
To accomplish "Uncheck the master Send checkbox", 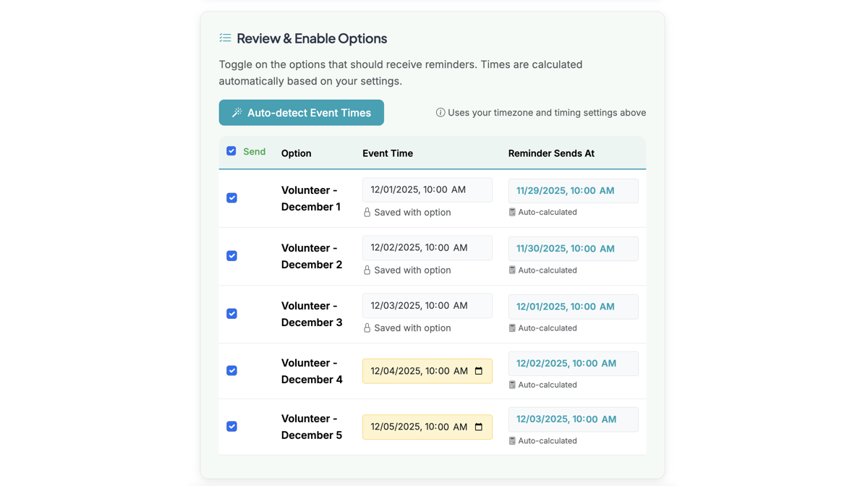I will (231, 150).
